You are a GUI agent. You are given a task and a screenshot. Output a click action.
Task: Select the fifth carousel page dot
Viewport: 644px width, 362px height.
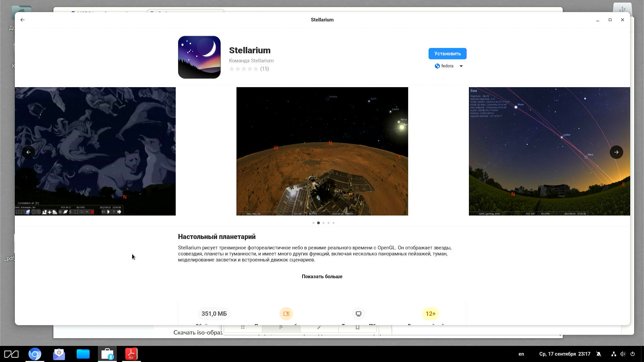click(333, 223)
